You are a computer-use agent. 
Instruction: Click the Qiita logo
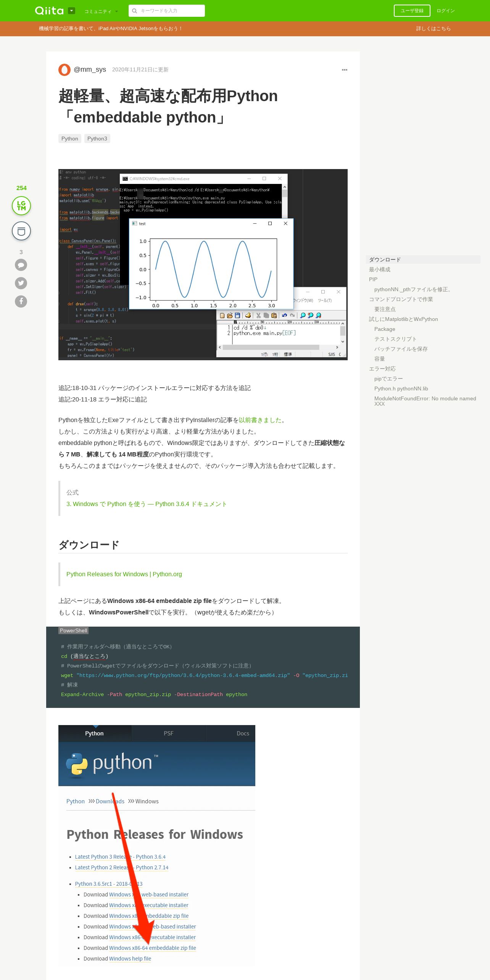pyautogui.click(x=49, y=11)
